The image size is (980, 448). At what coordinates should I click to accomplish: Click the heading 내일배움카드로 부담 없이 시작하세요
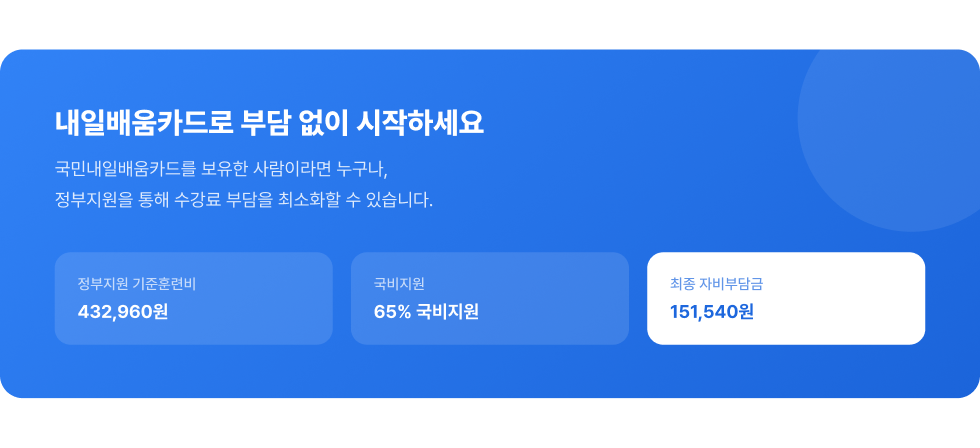[x=269, y=123]
